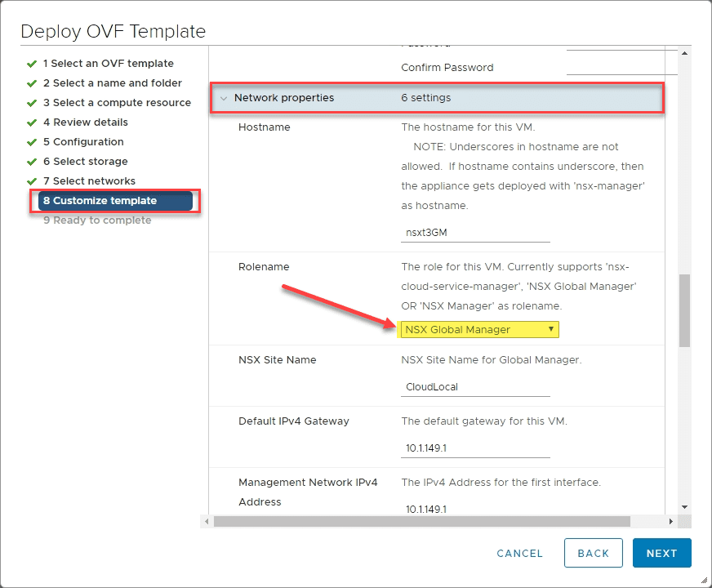This screenshot has height=588, width=712.
Task: Click the green checkmark beside Select storage
Action: point(32,162)
